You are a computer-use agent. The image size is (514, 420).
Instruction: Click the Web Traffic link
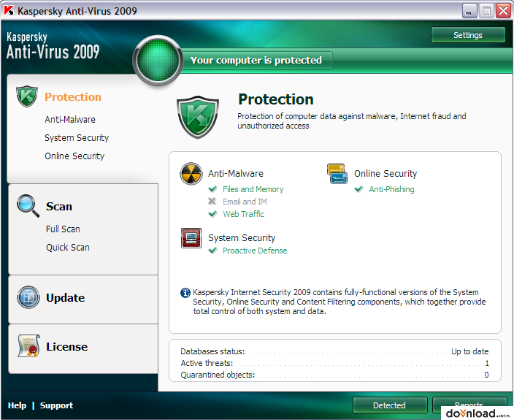pyautogui.click(x=244, y=214)
